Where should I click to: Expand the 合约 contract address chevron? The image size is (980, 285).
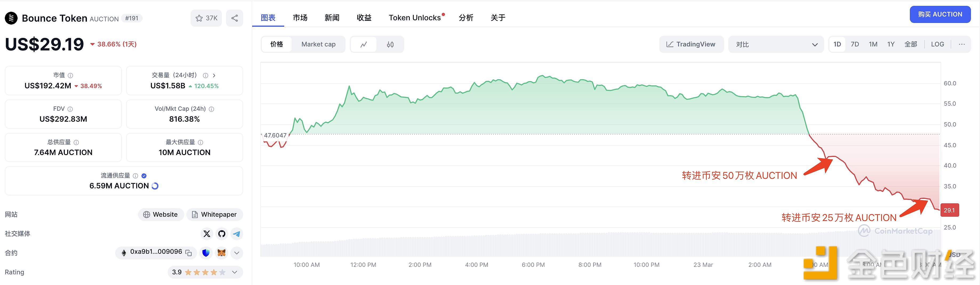coord(236,253)
